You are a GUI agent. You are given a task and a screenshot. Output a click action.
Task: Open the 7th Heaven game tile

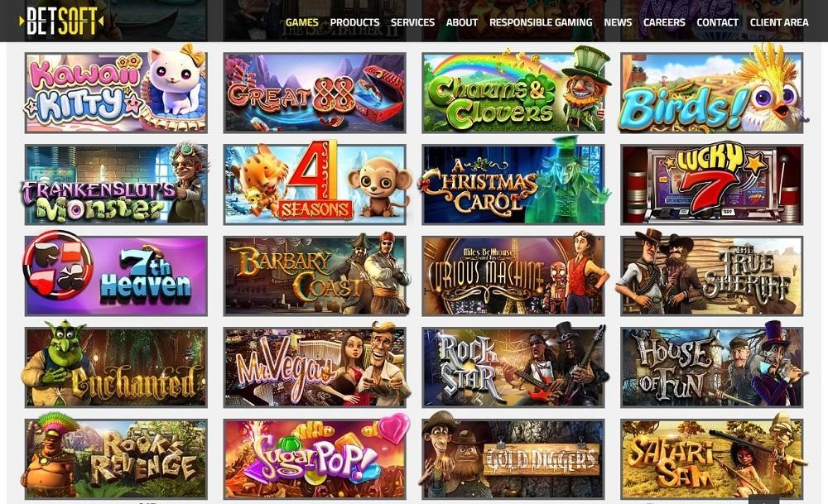tap(116, 276)
